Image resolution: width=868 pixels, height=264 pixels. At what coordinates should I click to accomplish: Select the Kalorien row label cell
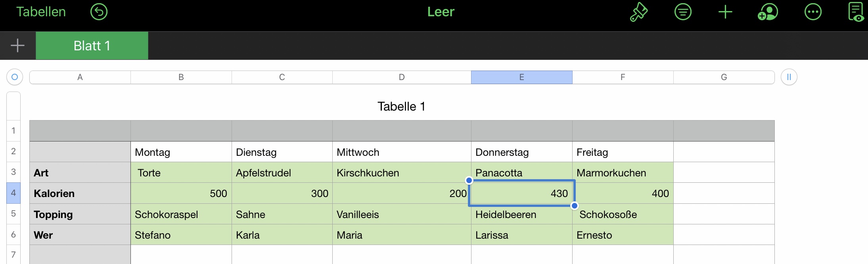80,193
